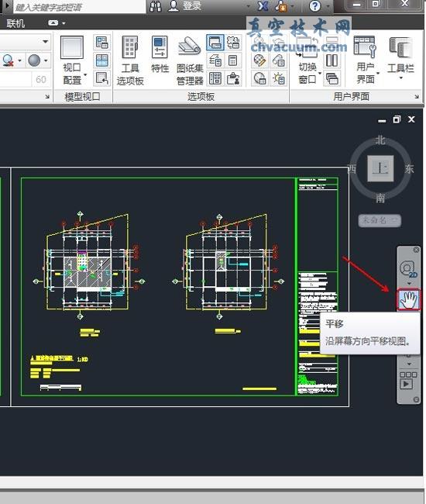Launch ShowMotion from the navigation bar

[408, 381]
